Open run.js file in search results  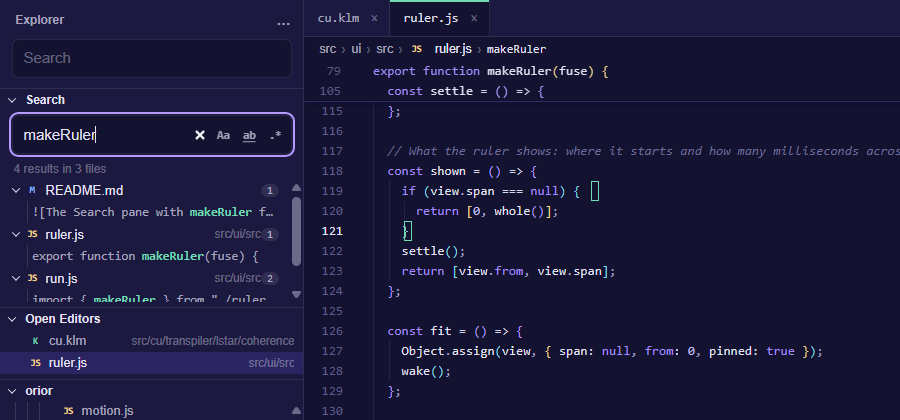61,279
